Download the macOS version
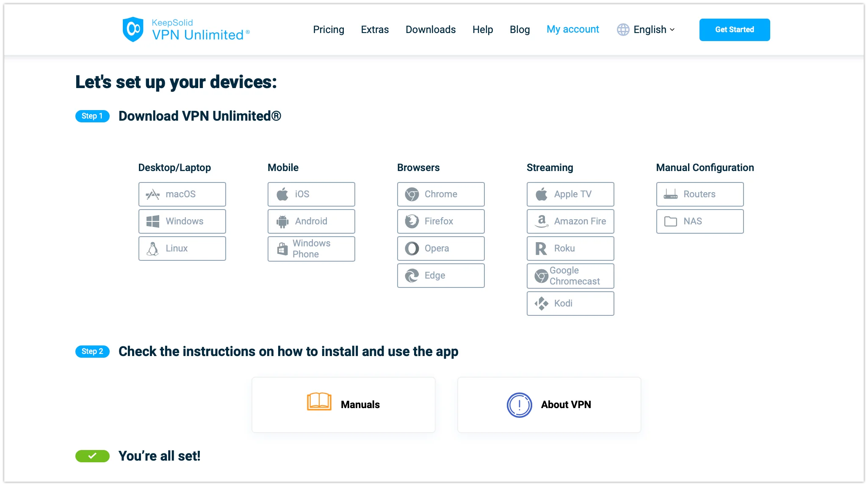The height and width of the screenshot is (486, 868). coord(182,194)
